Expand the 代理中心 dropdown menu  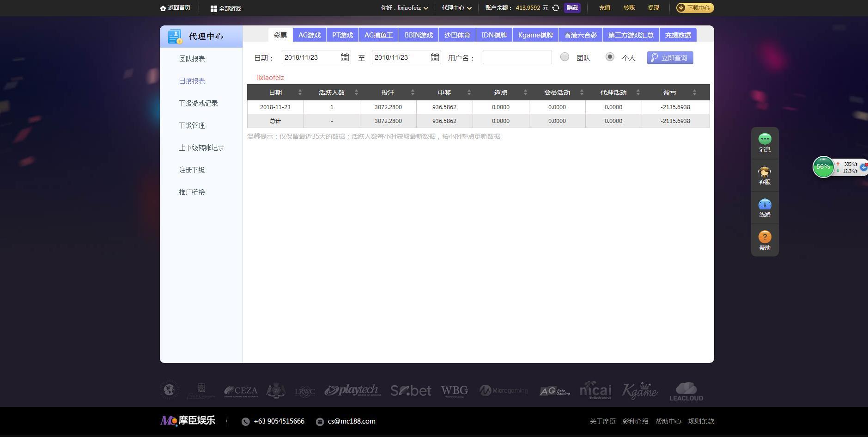(456, 8)
